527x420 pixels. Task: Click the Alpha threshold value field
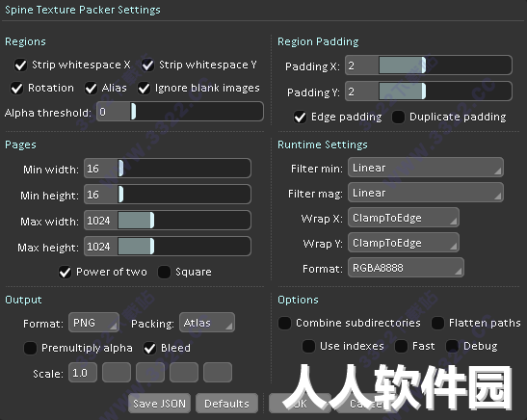[x=114, y=112]
